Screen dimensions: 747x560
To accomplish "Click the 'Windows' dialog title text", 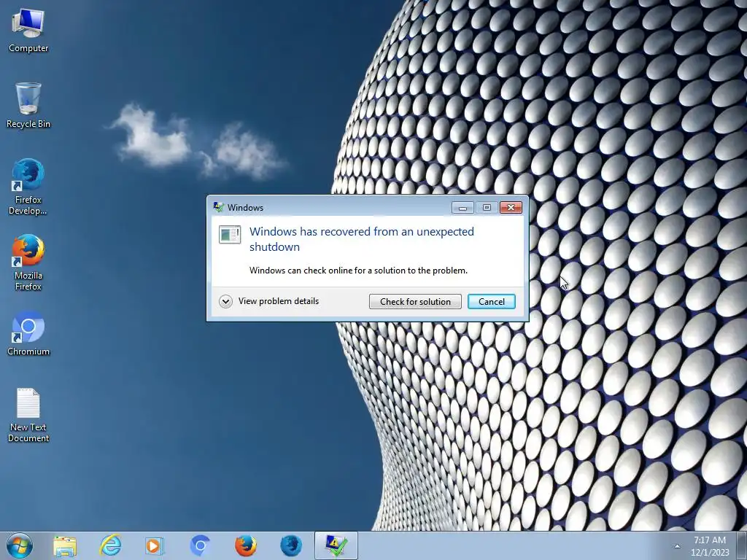I will coord(245,208).
